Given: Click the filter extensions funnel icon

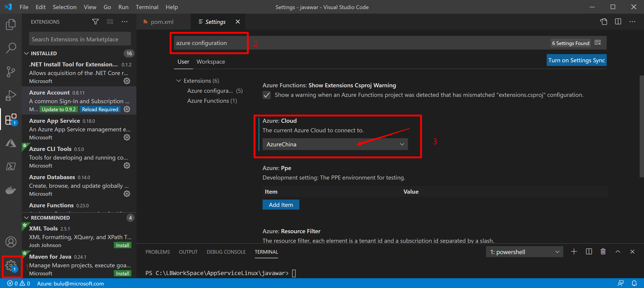Looking at the screenshot, I should 95,22.
